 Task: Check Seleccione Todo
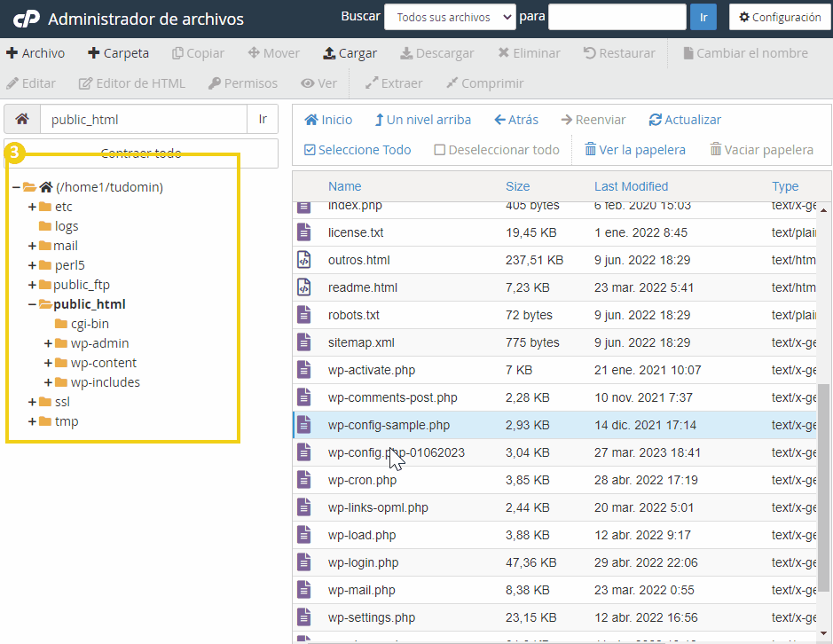point(358,150)
